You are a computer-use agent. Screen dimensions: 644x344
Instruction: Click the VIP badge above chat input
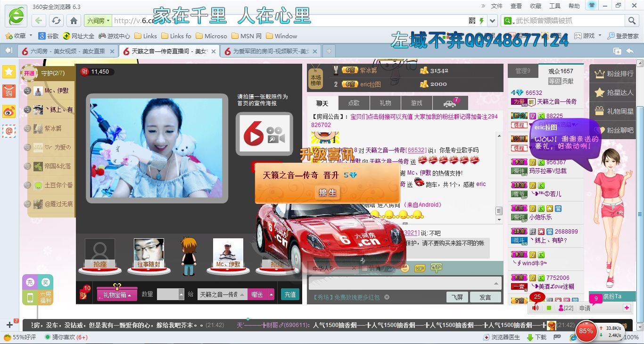pyautogui.click(x=420, y=268)
